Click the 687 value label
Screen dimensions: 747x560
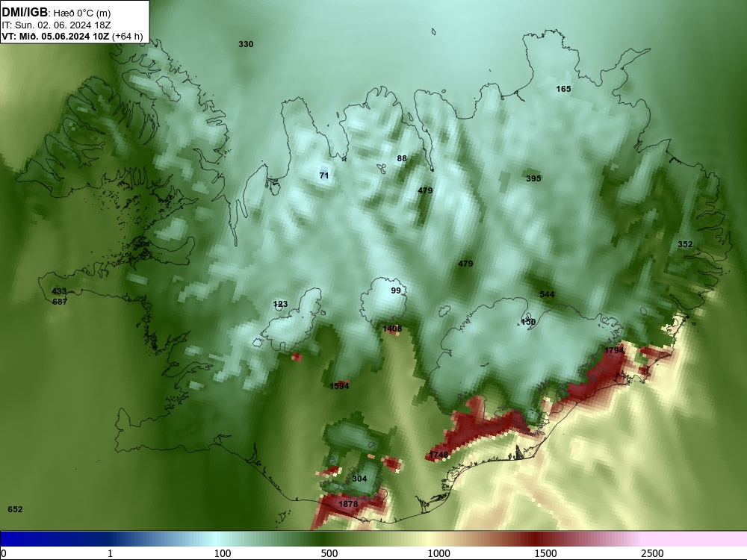[60, 302]
